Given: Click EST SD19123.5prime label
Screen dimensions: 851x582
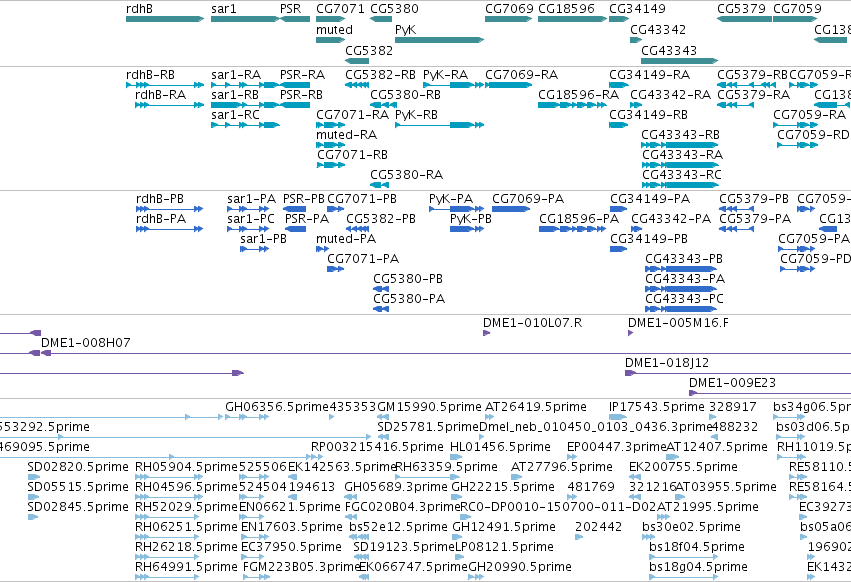Looking at the screenshot, I should 404,547.
